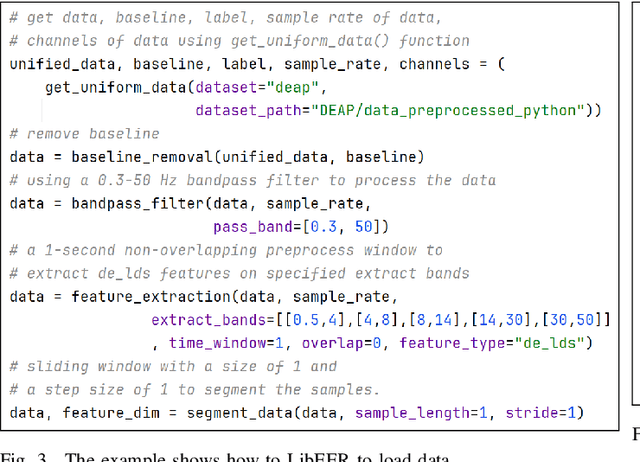Screen dimensions: 640x462
Task: Click the extract_bands parameter keyword
Action: click(210, 319)
